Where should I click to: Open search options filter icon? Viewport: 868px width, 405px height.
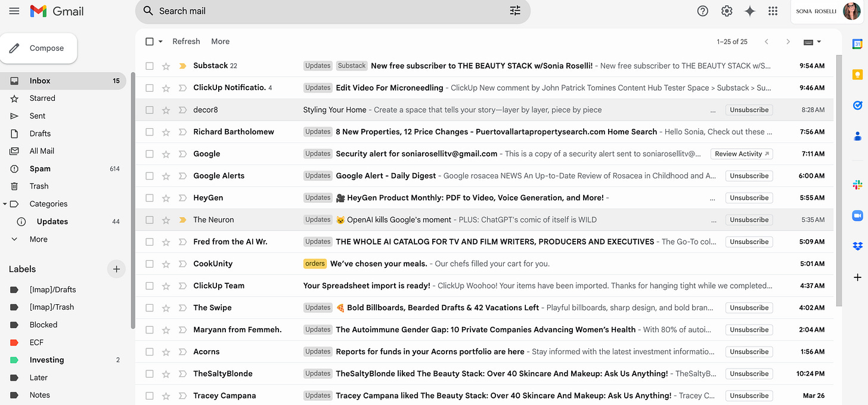coord(515,11)
